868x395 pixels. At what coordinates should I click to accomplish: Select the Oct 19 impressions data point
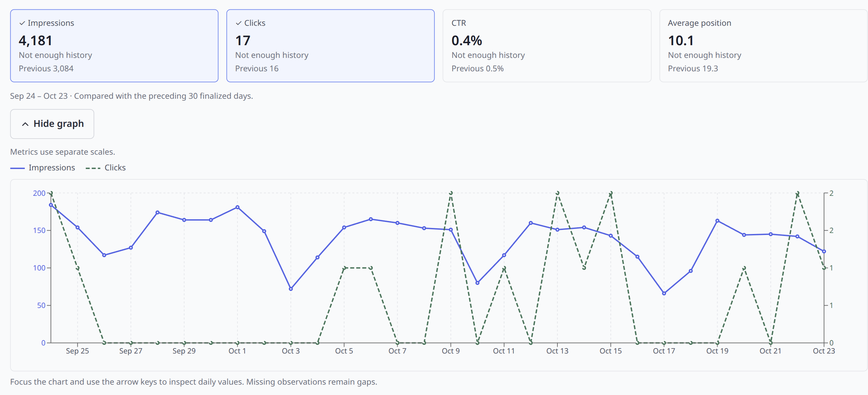pos(717,221)
